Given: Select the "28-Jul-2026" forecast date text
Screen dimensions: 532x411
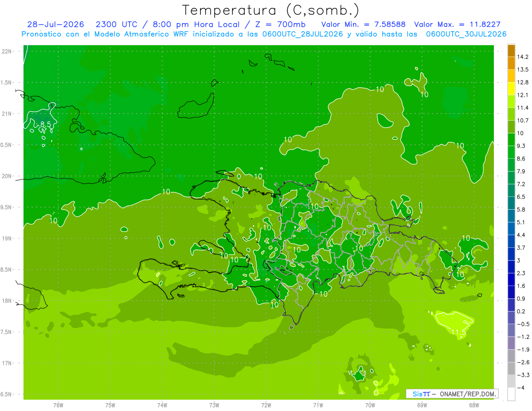Looking at the screenshot, I should click(x=55, y=24).
